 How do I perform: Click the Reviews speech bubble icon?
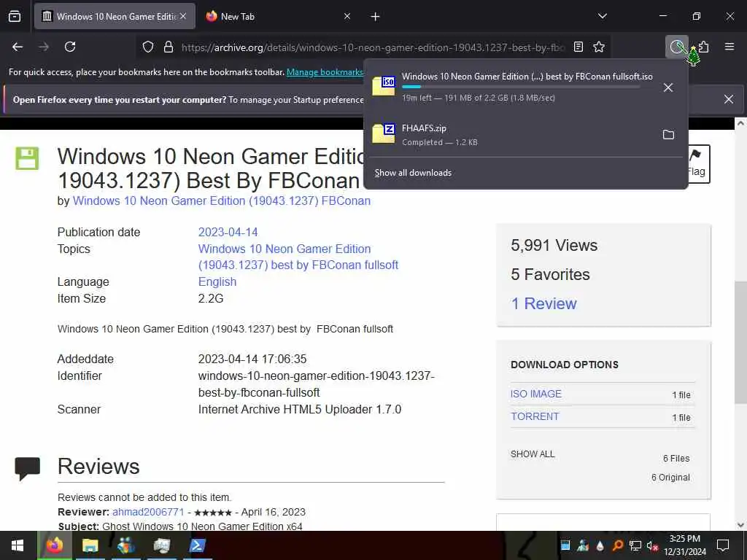tap(27, 469)
